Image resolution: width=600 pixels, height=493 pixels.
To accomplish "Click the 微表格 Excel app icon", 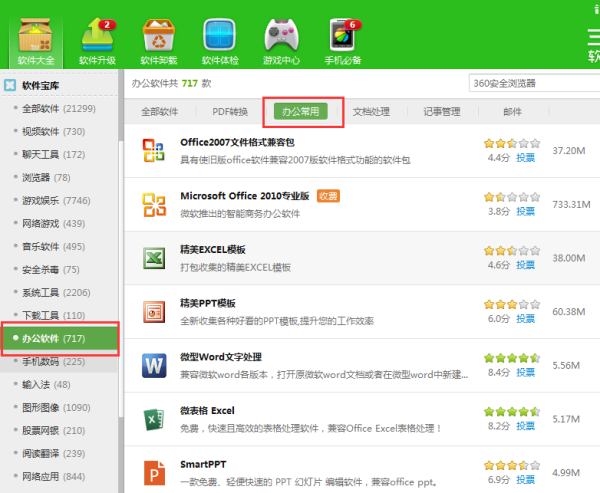I will tap(154, 419).
